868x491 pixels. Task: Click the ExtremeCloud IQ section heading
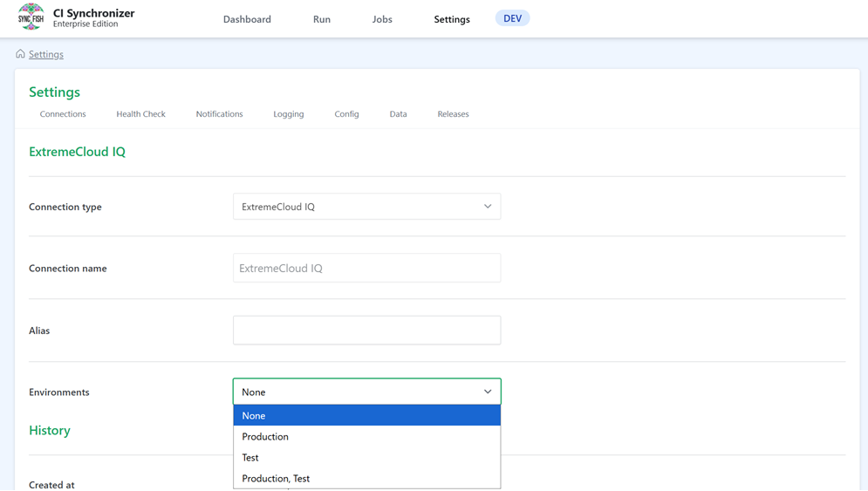point(77,152)
